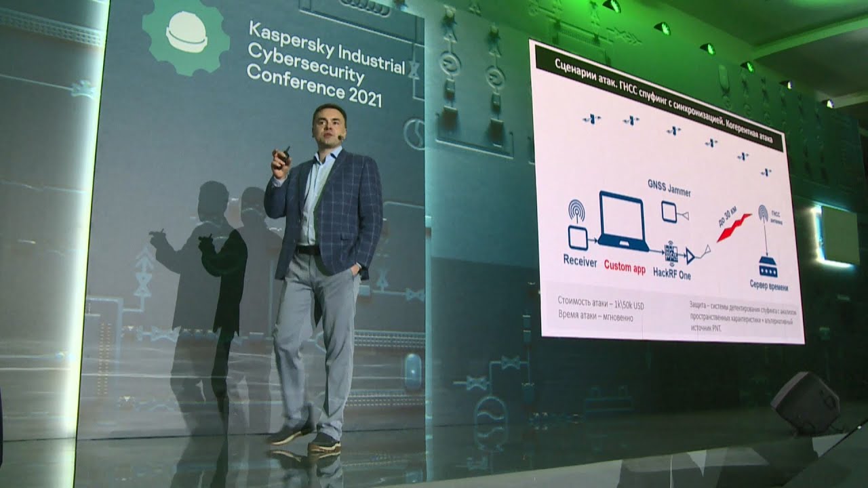The height and width of the screenshot is (488, 868).
Task: Click the 'Стоимость атаки – 1k\50k USD' line
Action: 601,302
